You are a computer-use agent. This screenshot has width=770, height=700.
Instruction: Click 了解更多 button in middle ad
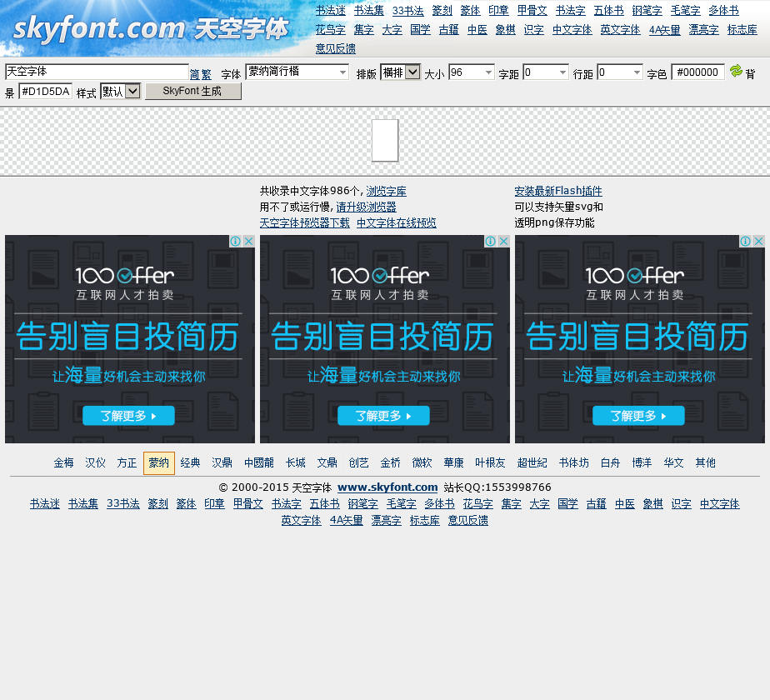(383, 416)
